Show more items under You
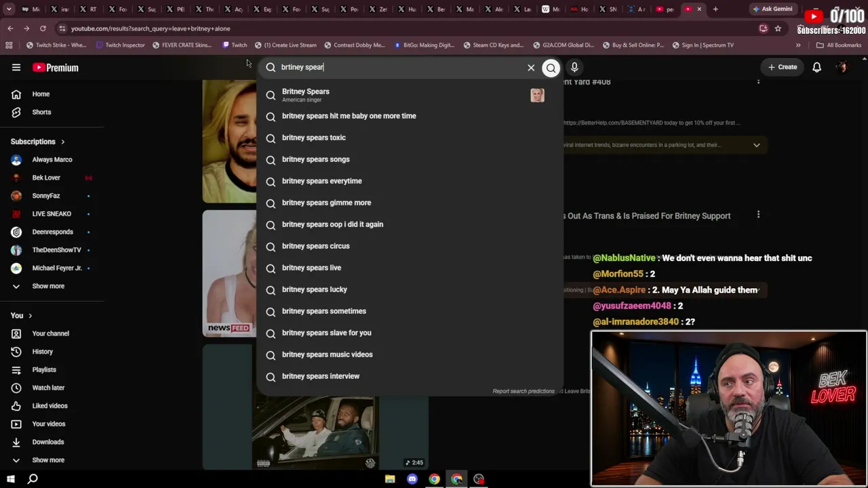Image resolution: width=868 pixels, height=488 pixels. (x=48, y=460)
